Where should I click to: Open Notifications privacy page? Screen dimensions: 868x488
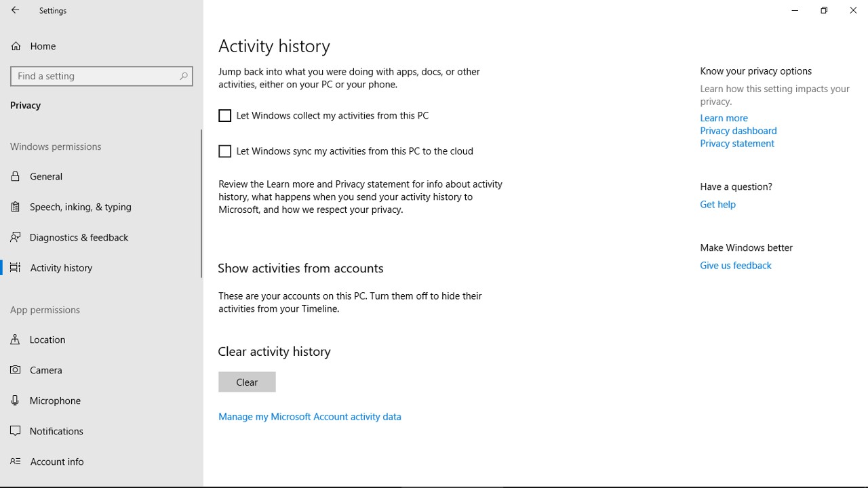[56, 431]
